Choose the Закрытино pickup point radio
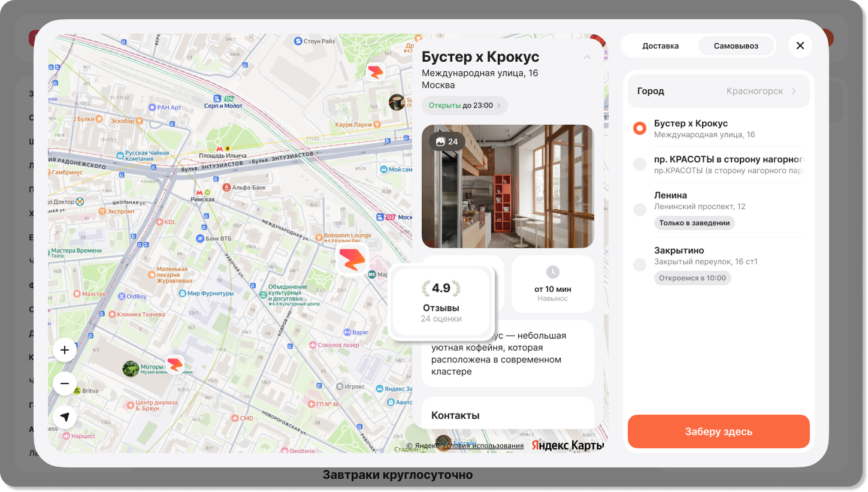The height and width of the screenshot is (492, 868). click(x=640, y=264)
